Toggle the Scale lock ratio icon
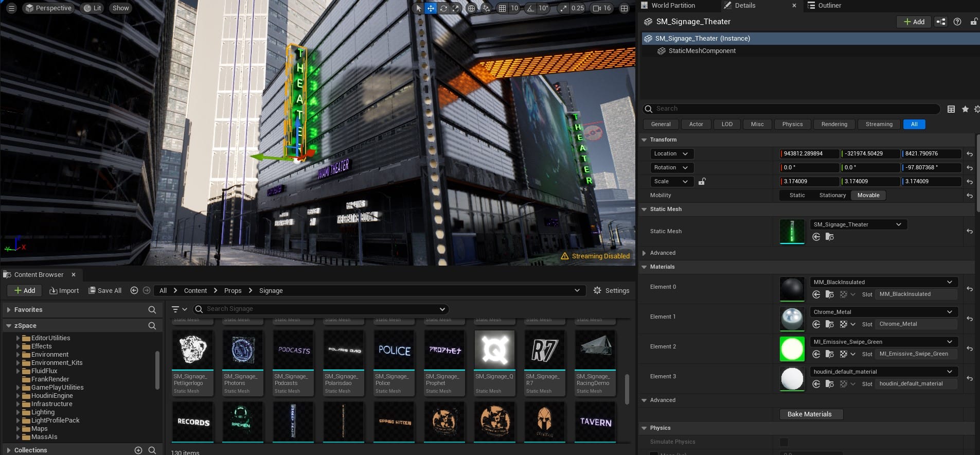Viewport: 980px width, 455px height. (x=702, y=182)
